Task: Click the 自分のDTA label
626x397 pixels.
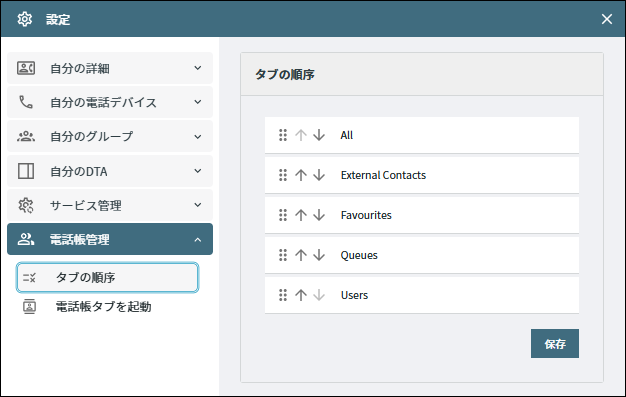Action: click(79, 171)
